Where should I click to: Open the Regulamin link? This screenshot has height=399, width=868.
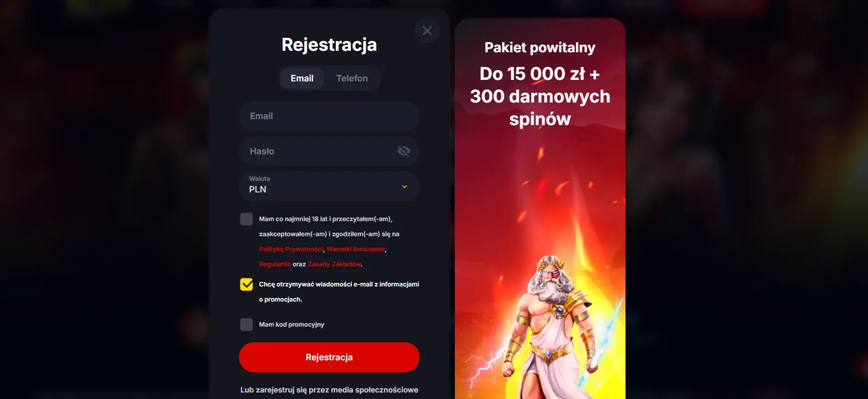(275, 264)
